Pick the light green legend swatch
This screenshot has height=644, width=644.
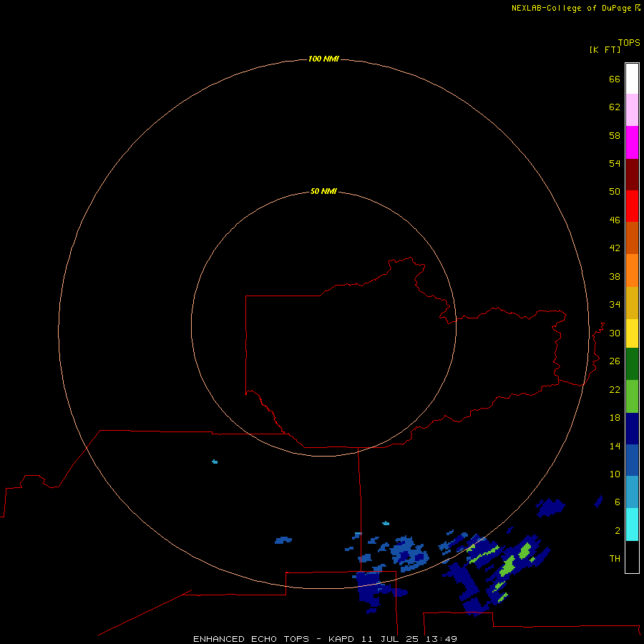pos(632,396)
